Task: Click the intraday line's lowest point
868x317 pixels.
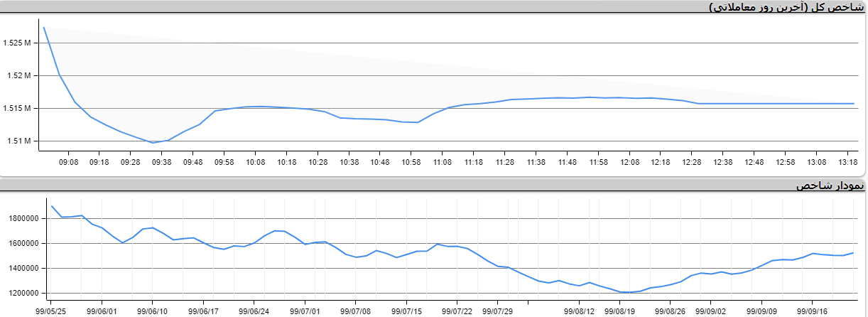Action: 153,142
